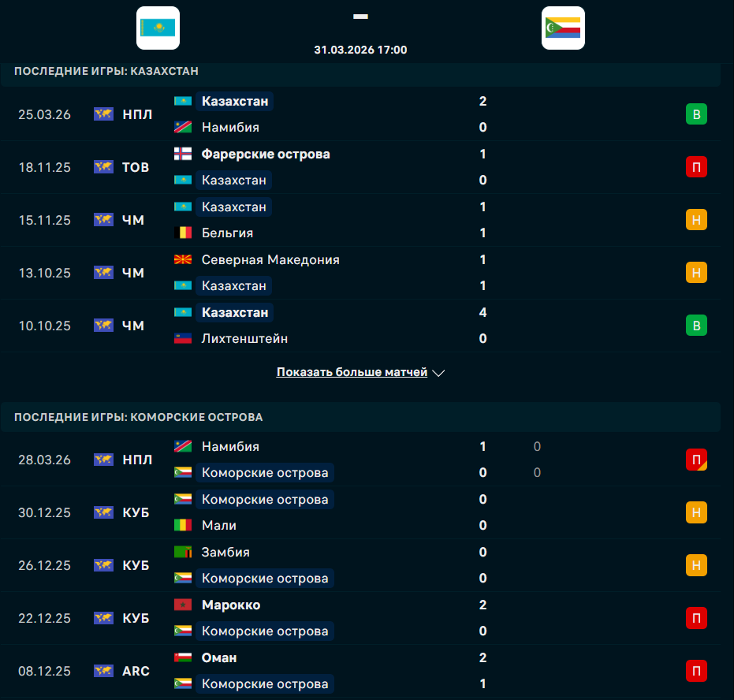
Task: Click the red П badge for Morocco match
Action: [x=696, y=618]
